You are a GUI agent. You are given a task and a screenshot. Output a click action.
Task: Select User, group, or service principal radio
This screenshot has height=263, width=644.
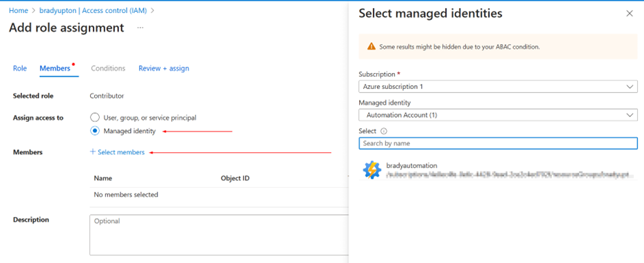95,118
